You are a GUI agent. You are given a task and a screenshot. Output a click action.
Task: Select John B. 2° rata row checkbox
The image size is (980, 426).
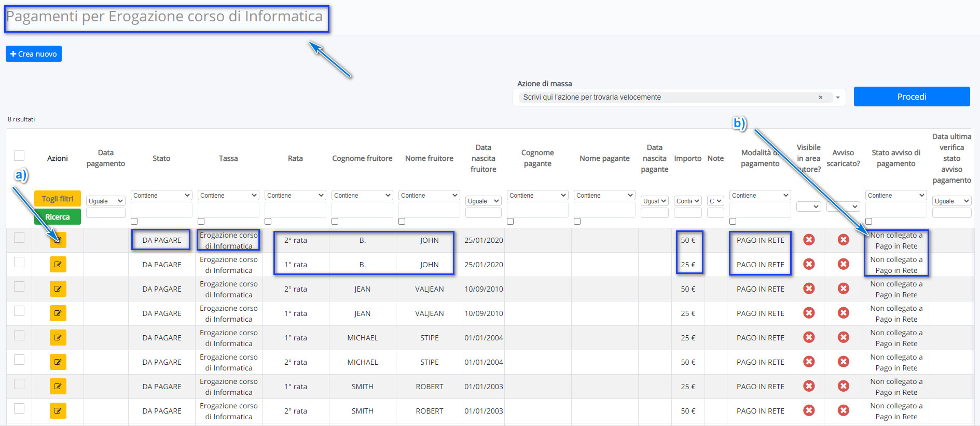click(x=19, y=238)
